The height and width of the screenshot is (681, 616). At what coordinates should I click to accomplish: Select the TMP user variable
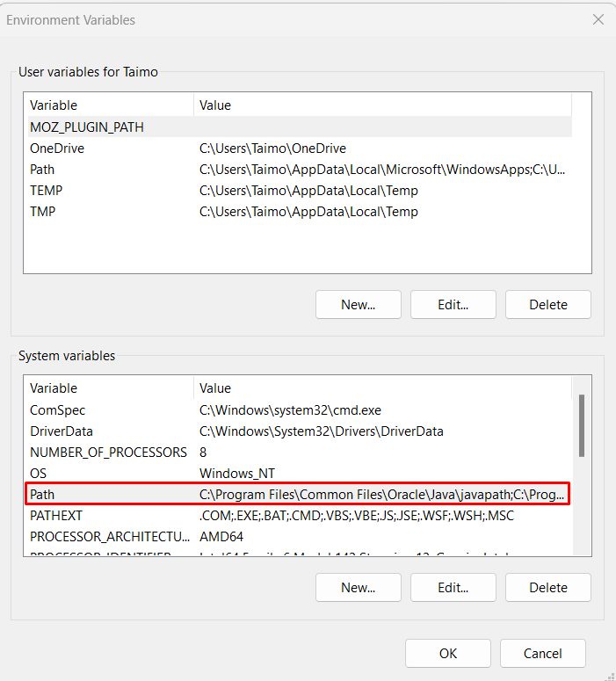point(300,212)
